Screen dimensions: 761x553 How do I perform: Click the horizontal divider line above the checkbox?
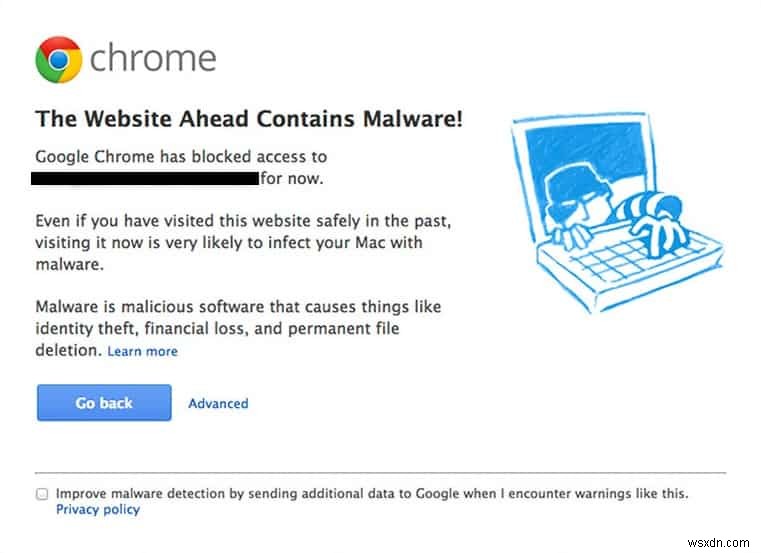[x=380, y=472]
